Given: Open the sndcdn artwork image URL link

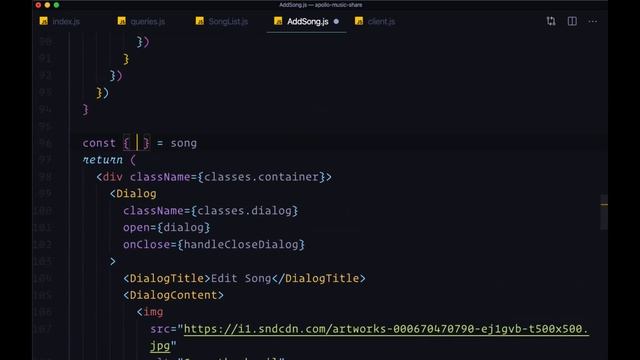Looking at the screenshot, I should point(386,329).
